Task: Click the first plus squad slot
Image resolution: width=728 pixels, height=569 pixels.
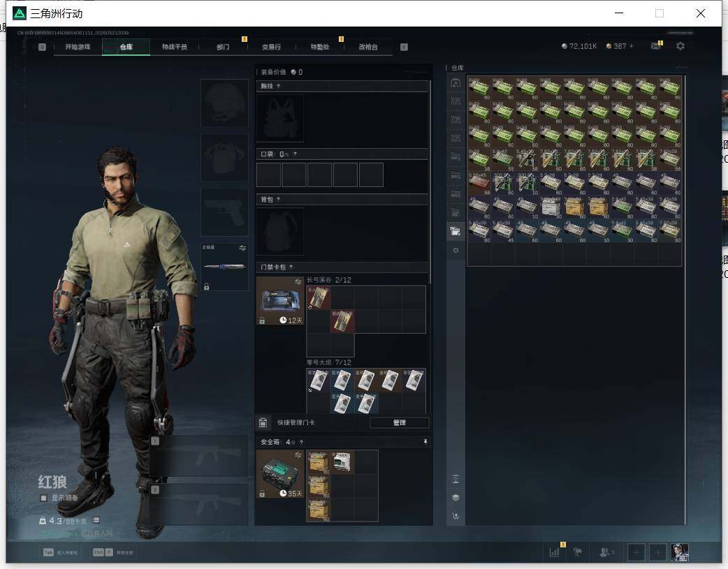Action: [636, 552]
